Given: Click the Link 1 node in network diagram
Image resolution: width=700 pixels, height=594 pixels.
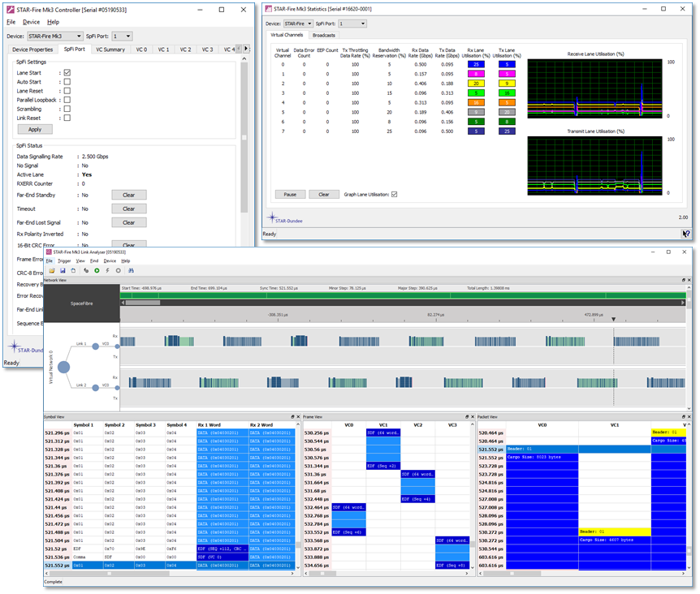Looking at the screenshot, I should point(96,346).
